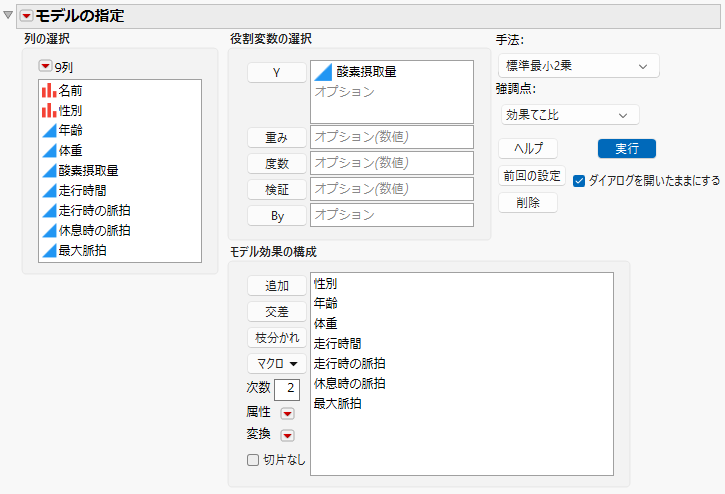Image resolution: width=725 pixels, height=494 pixels.
Task: Click the blue icon in the Y role box
Action: point(323,72)
